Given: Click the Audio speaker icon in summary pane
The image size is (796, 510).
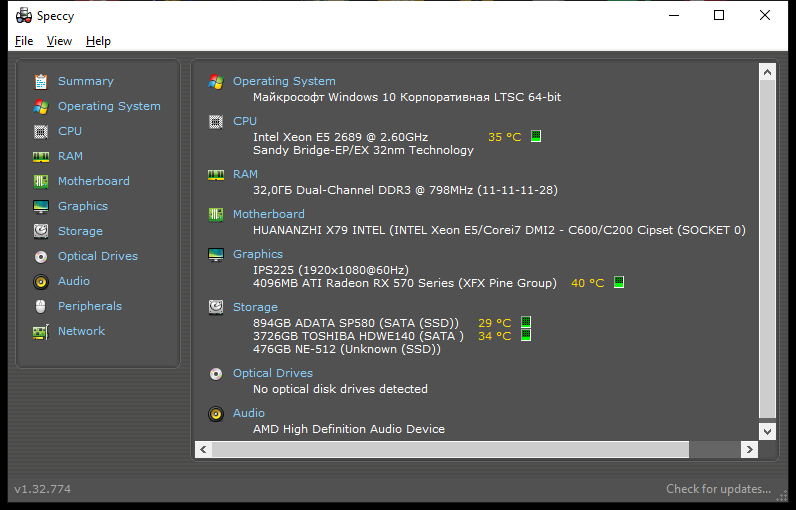Looking at the screenshot, I should pyautogui.click(x=216, y=414).
